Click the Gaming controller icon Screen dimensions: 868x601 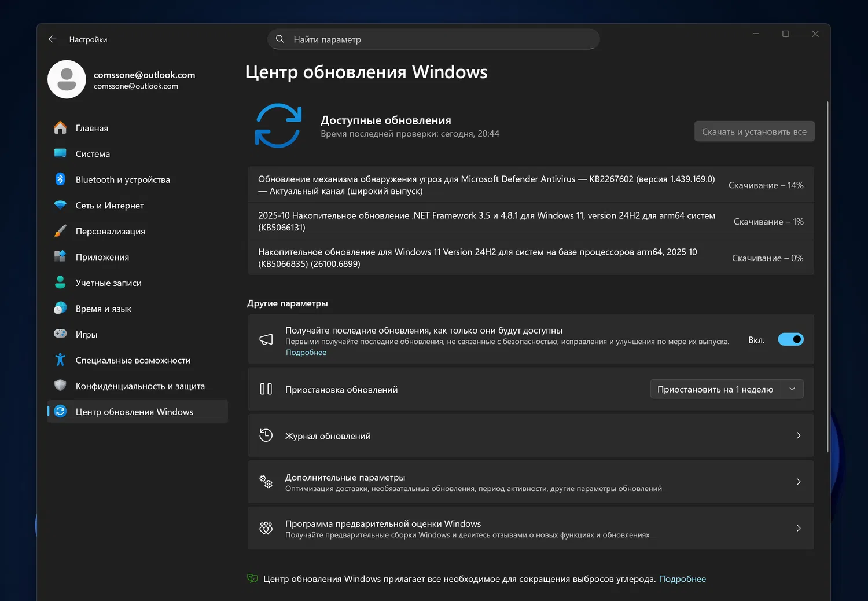(60, 334)
